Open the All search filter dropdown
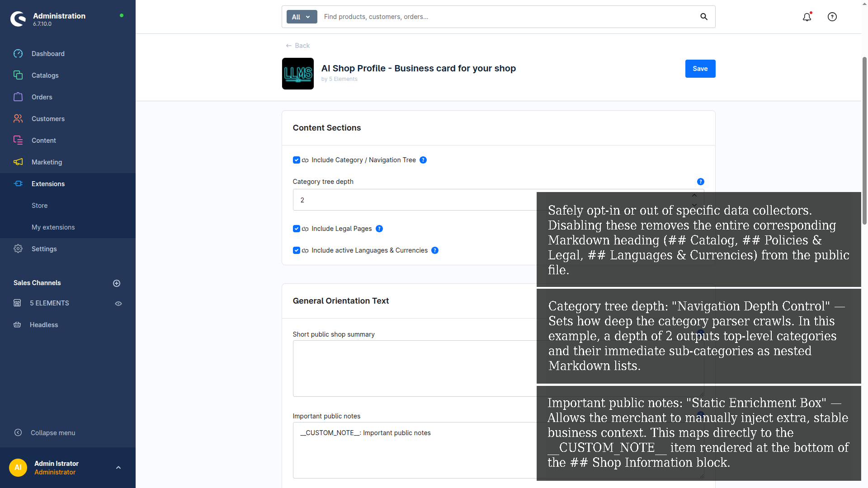The height and width of the screenshot is (488, 868). pyautogui.click(x=302, y=17)
